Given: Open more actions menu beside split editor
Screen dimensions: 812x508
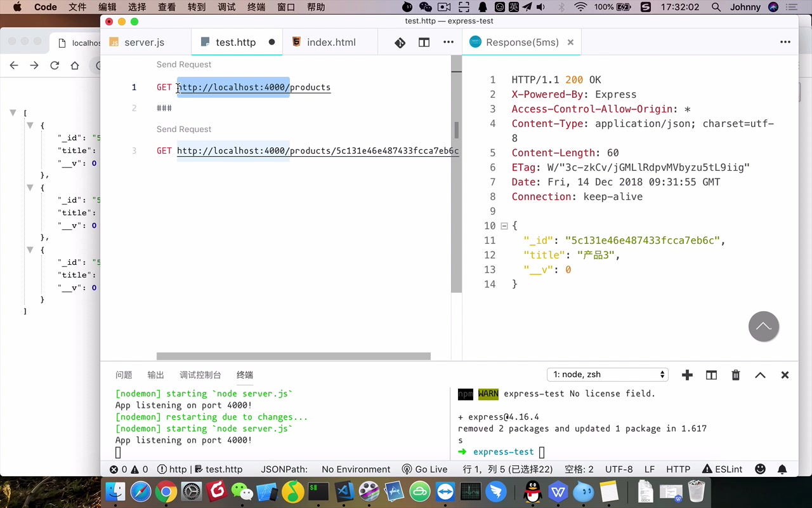Looking at the screenshot, I should point(449,43).
